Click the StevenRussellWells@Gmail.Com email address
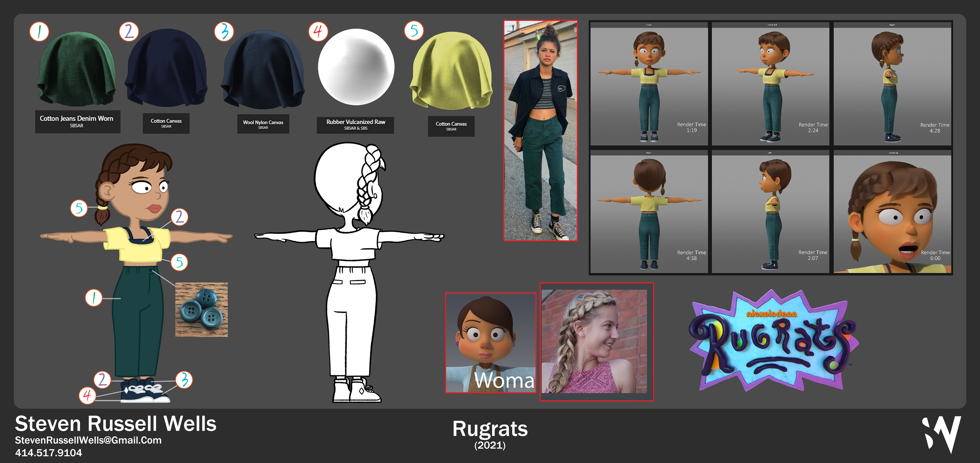The width and height of the screenshot is (980, 463). 88,440
